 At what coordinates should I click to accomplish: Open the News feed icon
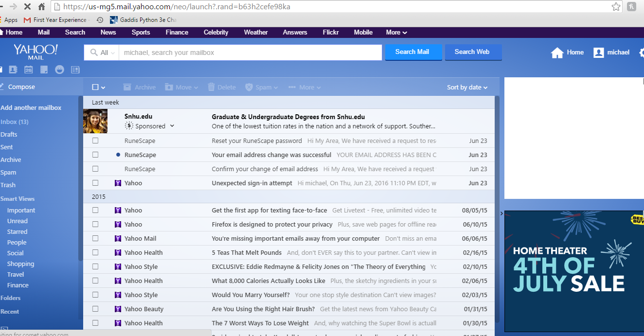(x=75, y=70)
